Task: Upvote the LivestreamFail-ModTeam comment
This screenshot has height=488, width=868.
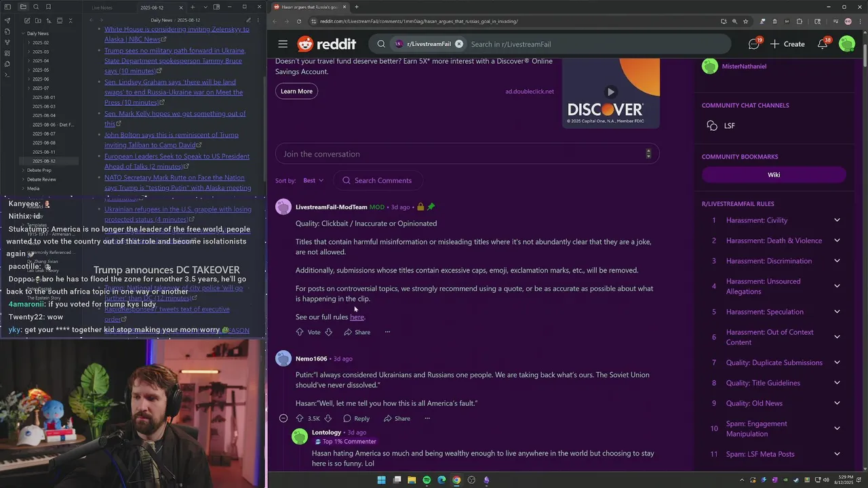Action: [300, 332]
